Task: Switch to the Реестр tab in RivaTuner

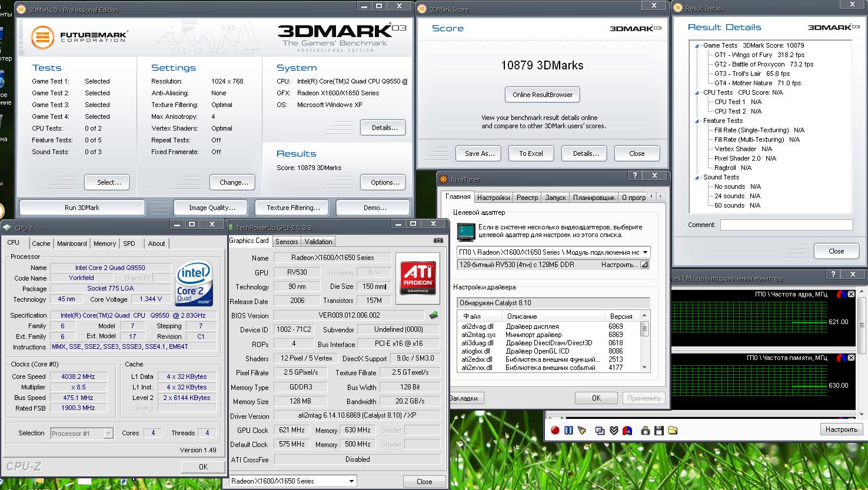Action: click(527, 198)
